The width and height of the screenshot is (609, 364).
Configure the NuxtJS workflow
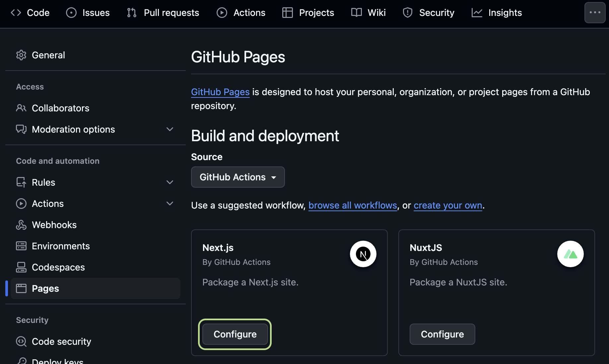pyautogui.click(x=442, y=334)
